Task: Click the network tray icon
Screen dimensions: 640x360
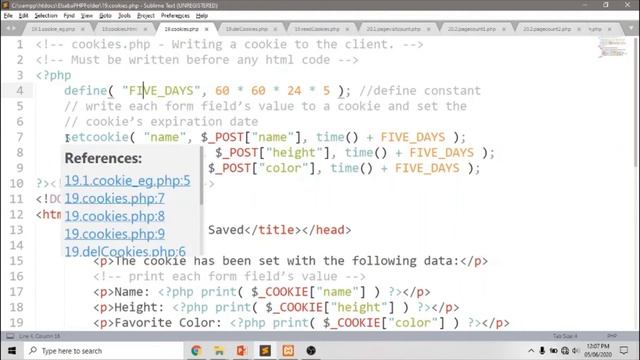Action: [565, 351]
